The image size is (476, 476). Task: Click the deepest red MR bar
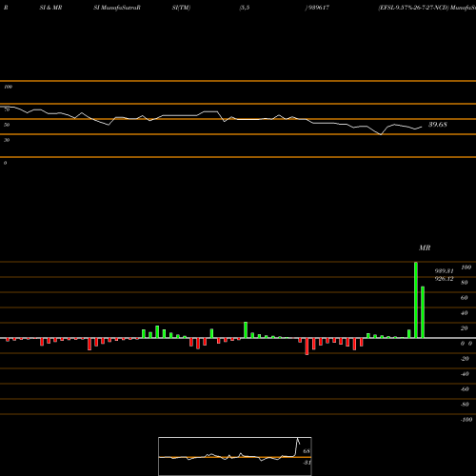pos(307,347)
